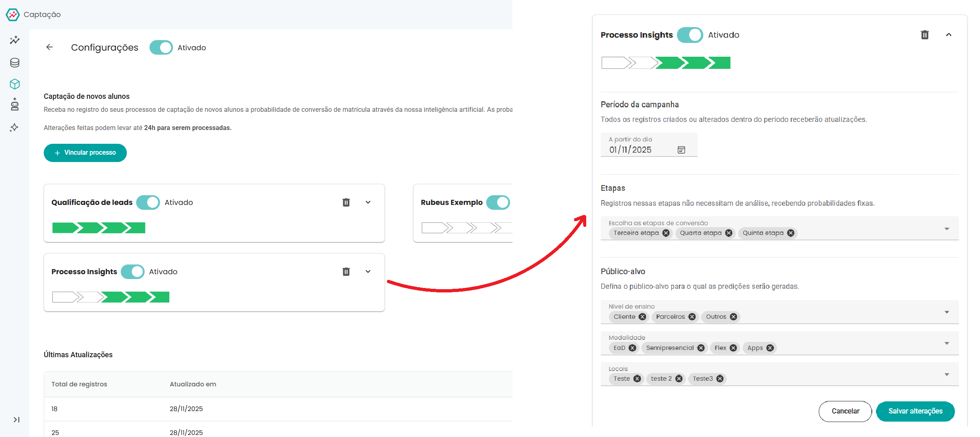
Task: Remove the Terceira etapa chip
Action: tap(666, 233)
